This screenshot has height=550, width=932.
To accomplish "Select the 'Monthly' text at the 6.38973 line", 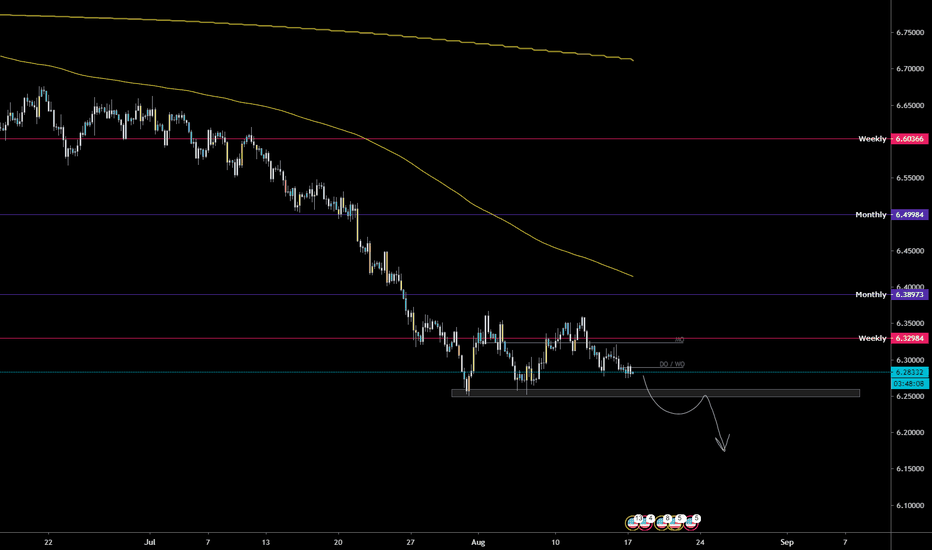I will (x=871, y=294).
